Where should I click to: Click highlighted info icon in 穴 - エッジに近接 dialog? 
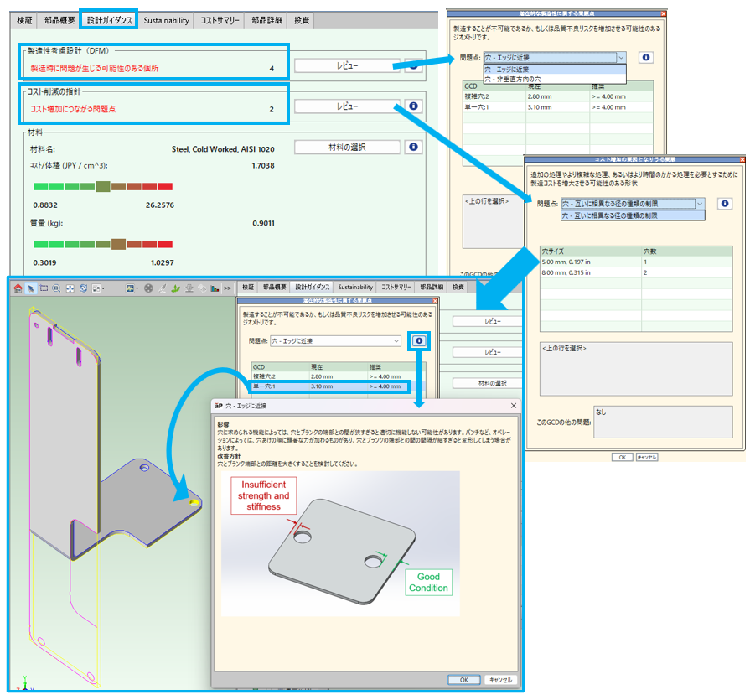tap(418, 340)
